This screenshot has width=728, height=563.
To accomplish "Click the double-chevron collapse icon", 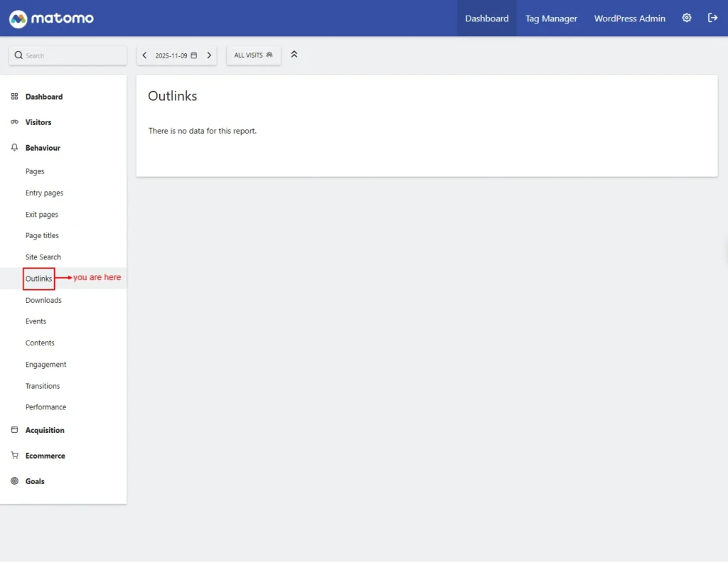I will coord(294,55).
